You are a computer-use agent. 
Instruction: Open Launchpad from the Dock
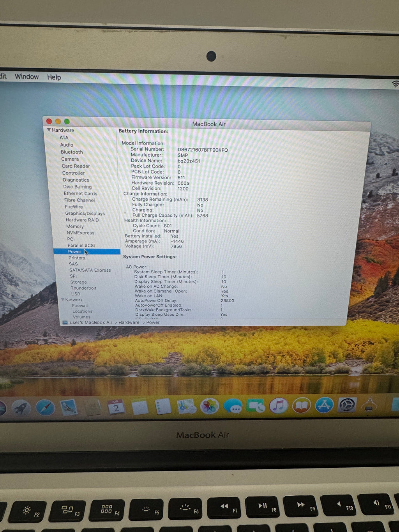(x=21, y=408)
